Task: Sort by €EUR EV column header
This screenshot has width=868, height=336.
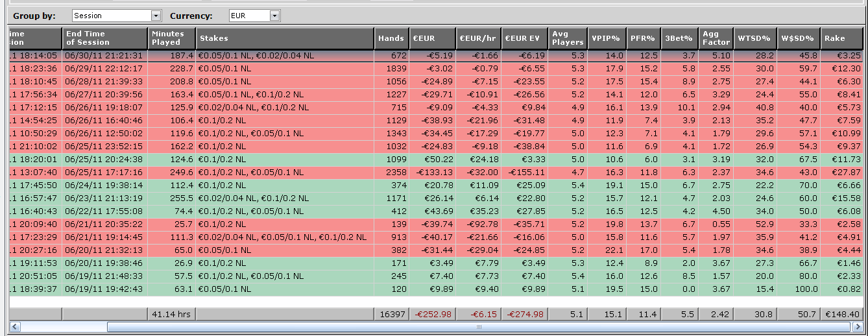Action: tap(524, 38)
